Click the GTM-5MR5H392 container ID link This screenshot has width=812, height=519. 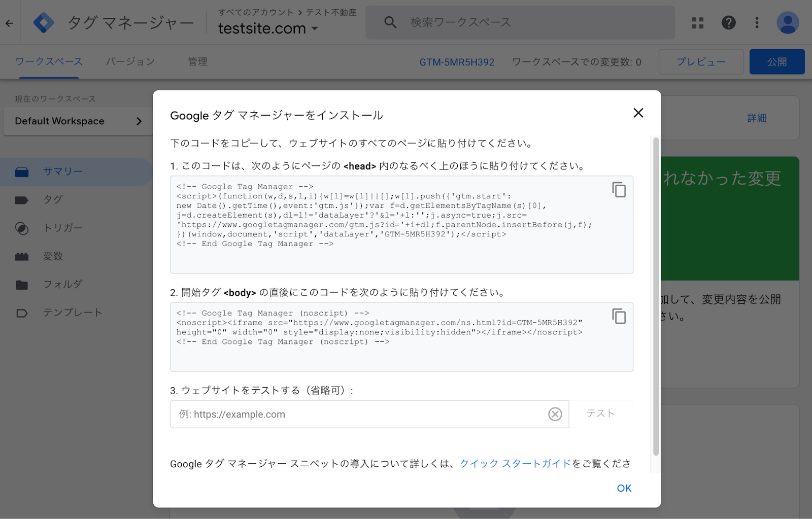457,62
